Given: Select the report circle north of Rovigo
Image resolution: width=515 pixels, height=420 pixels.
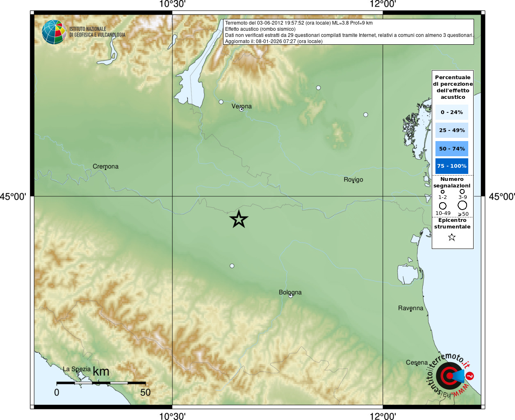Looking at the screenshot, I should (366, 115).
